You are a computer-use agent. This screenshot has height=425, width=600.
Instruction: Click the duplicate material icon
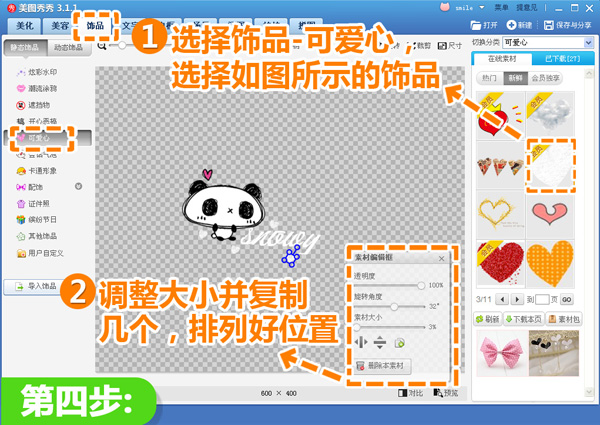coord(399,343)
